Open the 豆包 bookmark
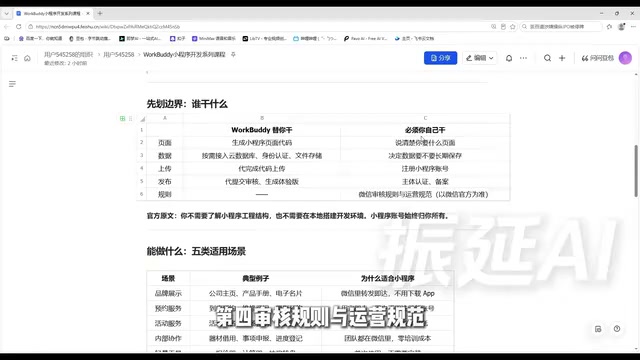The image size is (640, 360). (90, 38)
